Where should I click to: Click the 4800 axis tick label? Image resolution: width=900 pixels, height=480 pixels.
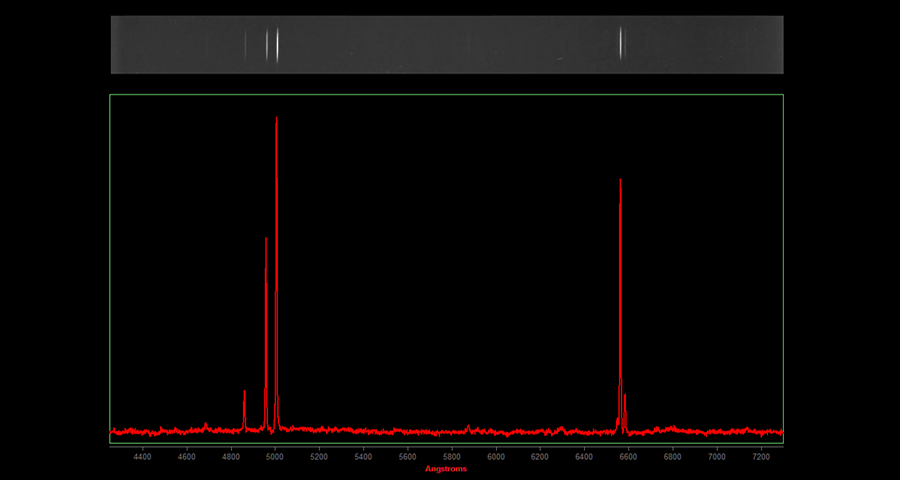tap(231, 456)
